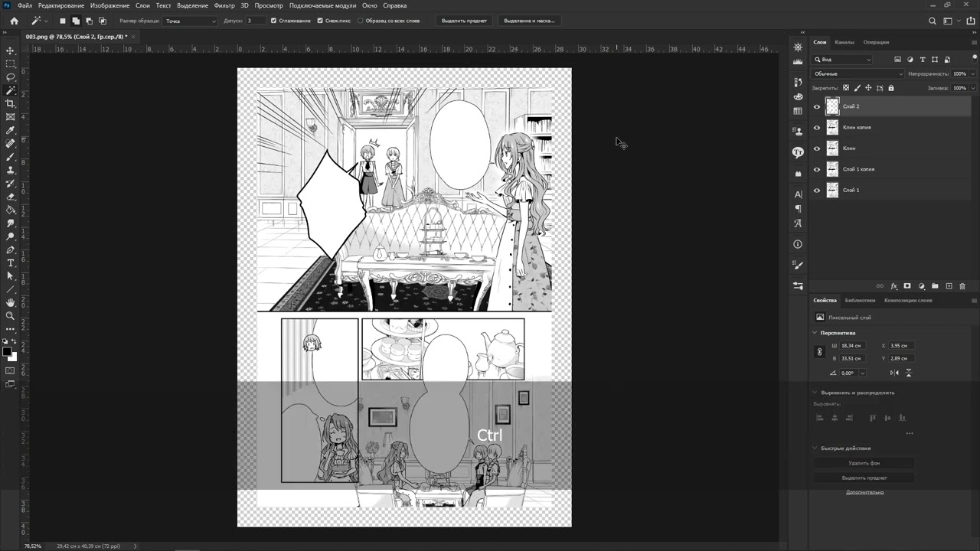Switch to the Библиотеки tab

point(860,301)
